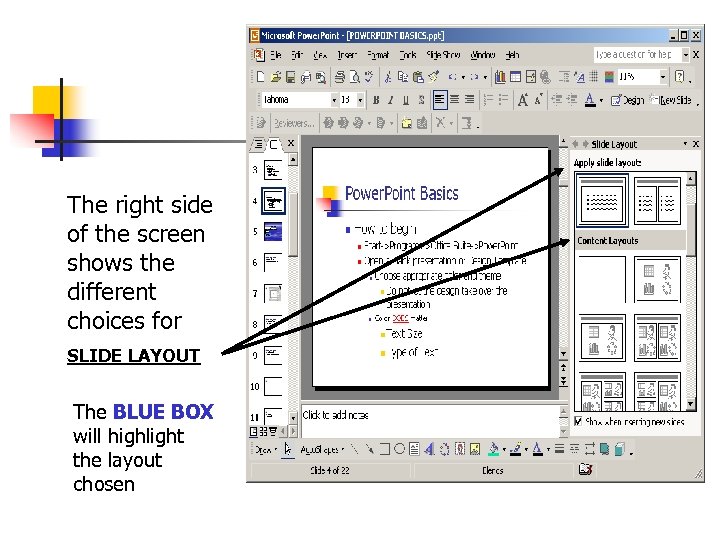Toggle Bullets list button
Screen dimensions: 720x540
(x=504, y=99)
